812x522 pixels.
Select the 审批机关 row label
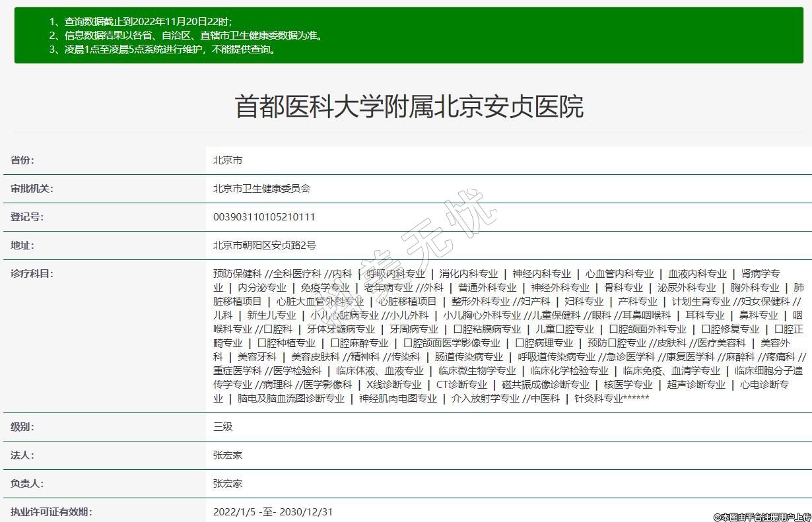tap(32, 189)
